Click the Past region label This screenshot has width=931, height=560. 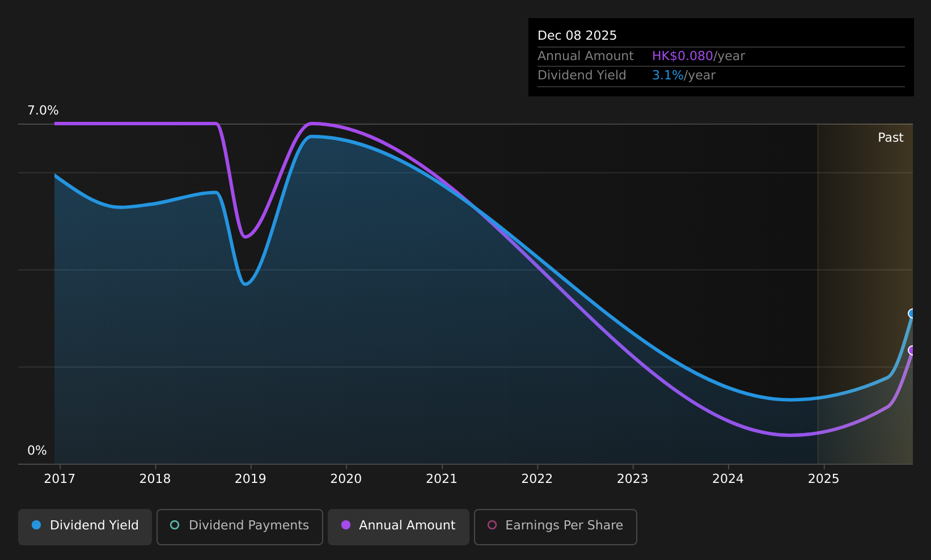tap(891, 138)
